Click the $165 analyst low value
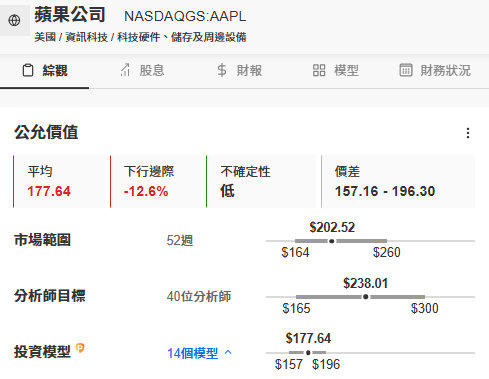 pos(296,308)
